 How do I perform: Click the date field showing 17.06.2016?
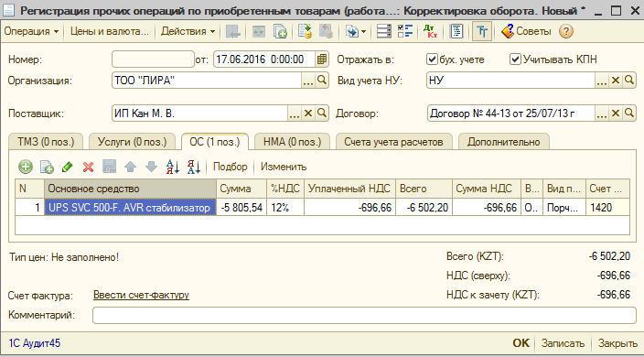[264, 59]
